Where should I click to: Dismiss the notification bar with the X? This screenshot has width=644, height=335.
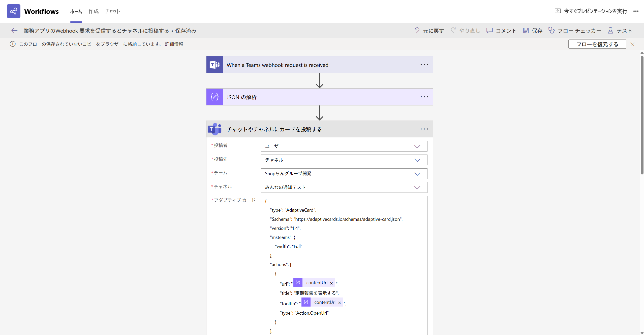pyautogui.click(x=632, y=44)
